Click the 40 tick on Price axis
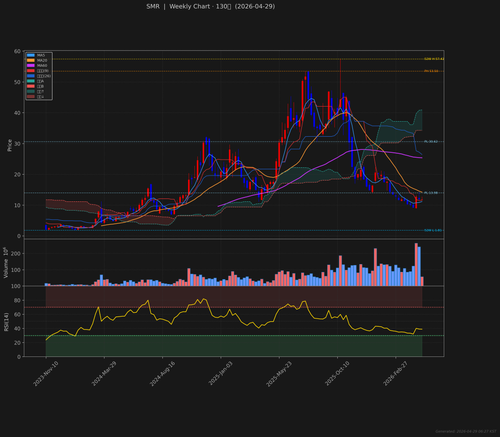Image resolution: width=500 pixels, height=437 pixels. pyautogui.click(x=17, y=113)
